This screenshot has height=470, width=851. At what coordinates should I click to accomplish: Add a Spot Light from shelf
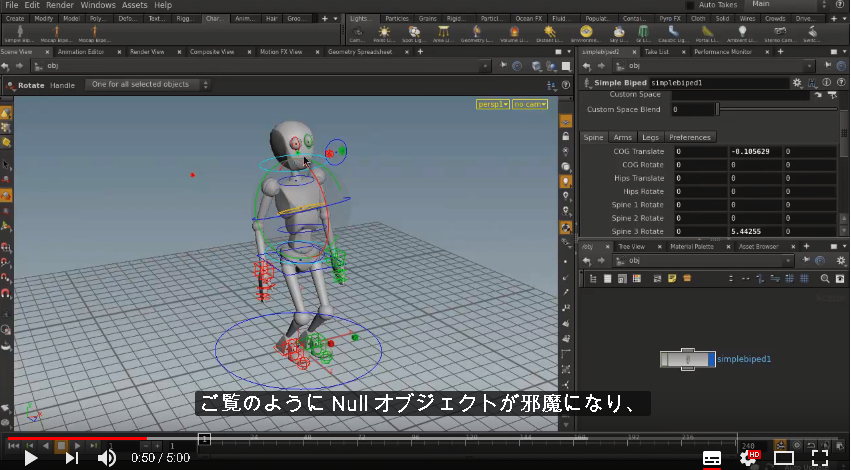(414, 34)
